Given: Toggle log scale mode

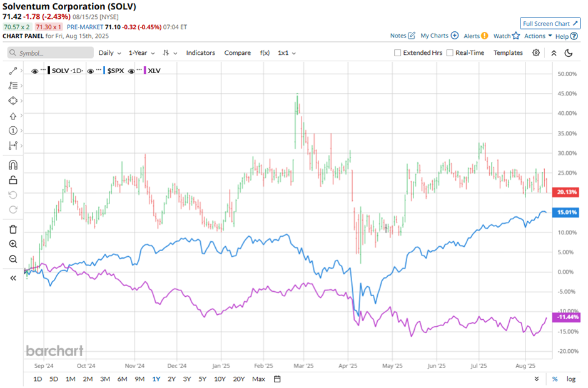Looking at the screenshot, I should (x=570, y=379).
